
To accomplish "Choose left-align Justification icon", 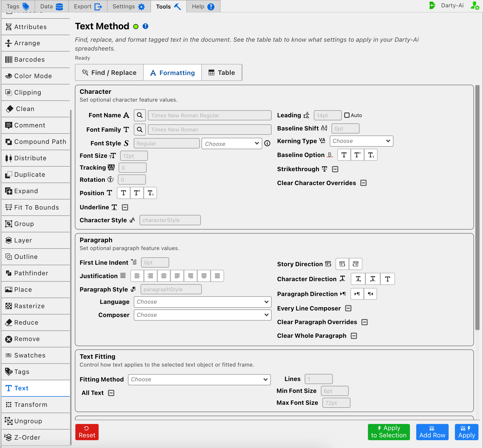I will [x=137, y=276].
